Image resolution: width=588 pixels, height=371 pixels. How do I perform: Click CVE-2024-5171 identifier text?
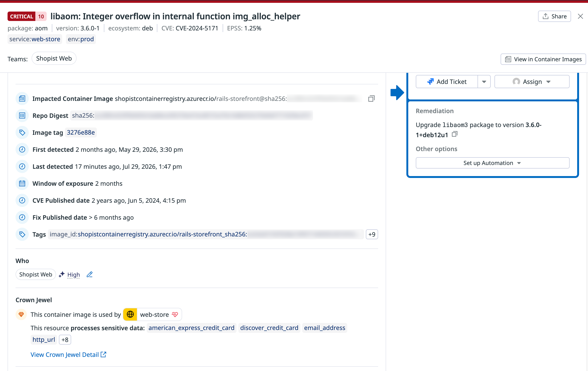pos(197,28)
